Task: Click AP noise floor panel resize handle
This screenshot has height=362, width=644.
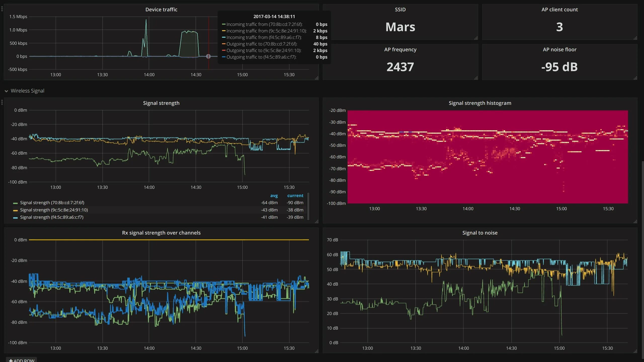Action: [635, 78]
